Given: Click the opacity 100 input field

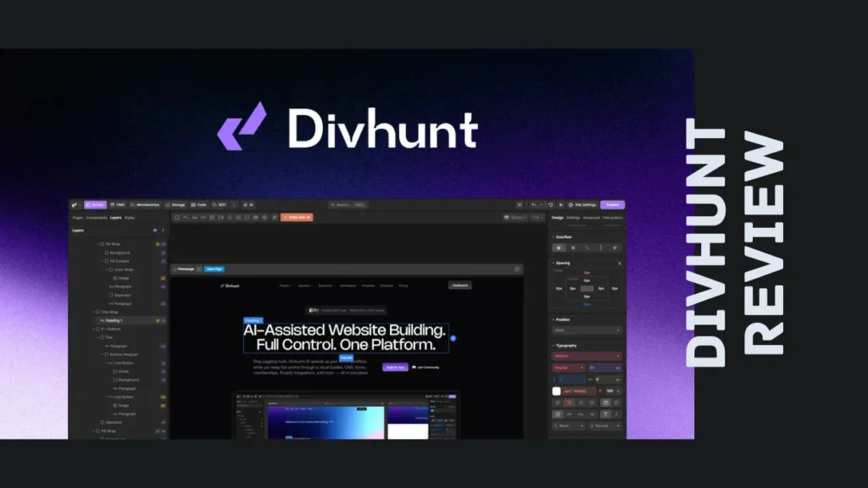Looking at the screenshot, I should (614, 391).
